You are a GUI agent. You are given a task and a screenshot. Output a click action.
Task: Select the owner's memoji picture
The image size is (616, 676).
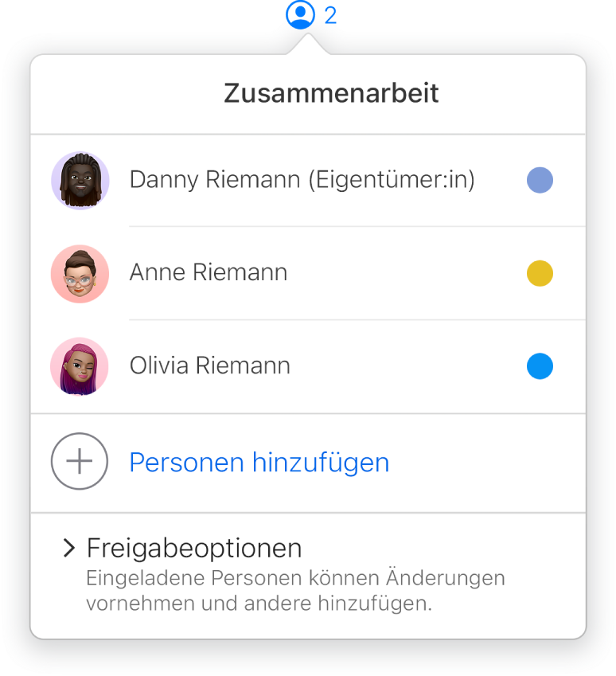pos(80,181)
